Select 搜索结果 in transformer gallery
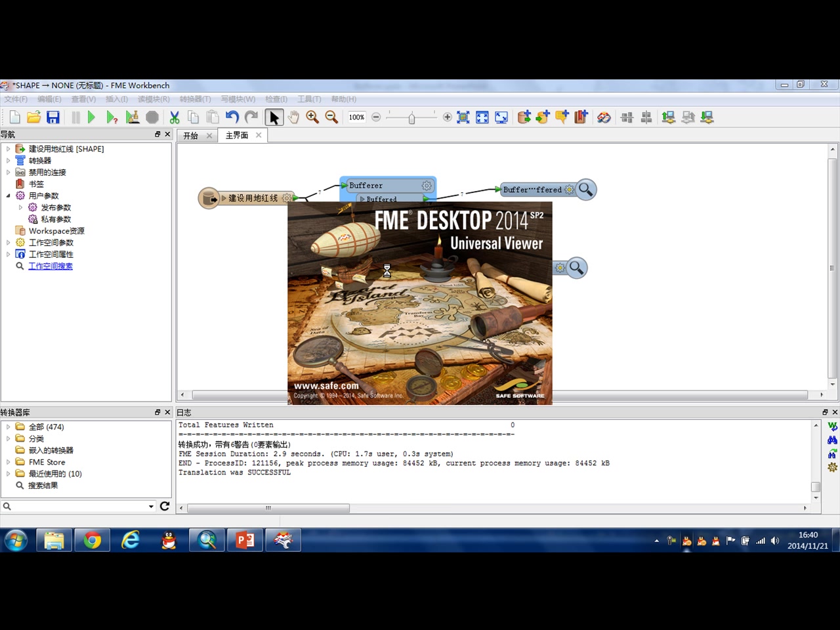This screenshot has width=840, height=630. 43,486
